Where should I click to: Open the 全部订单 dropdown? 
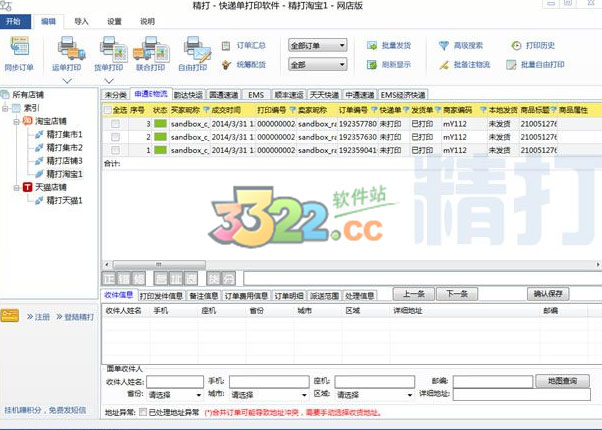point(318,46)
